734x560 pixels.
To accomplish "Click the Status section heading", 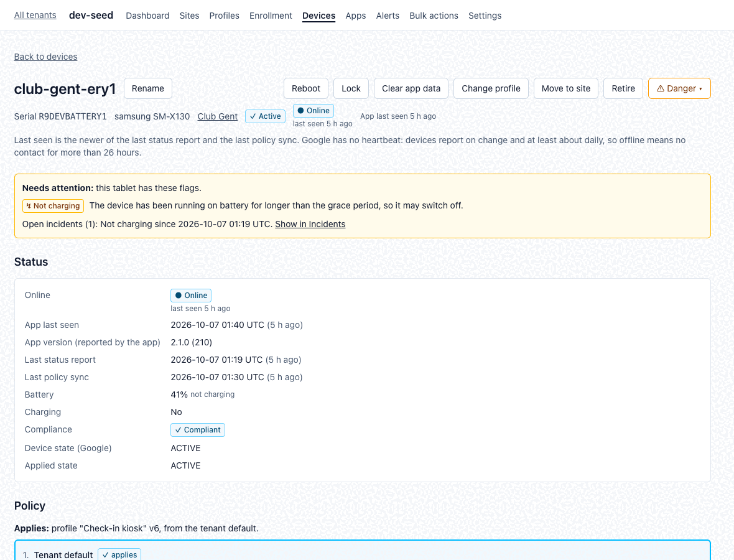I will click(x=31, y=262).
